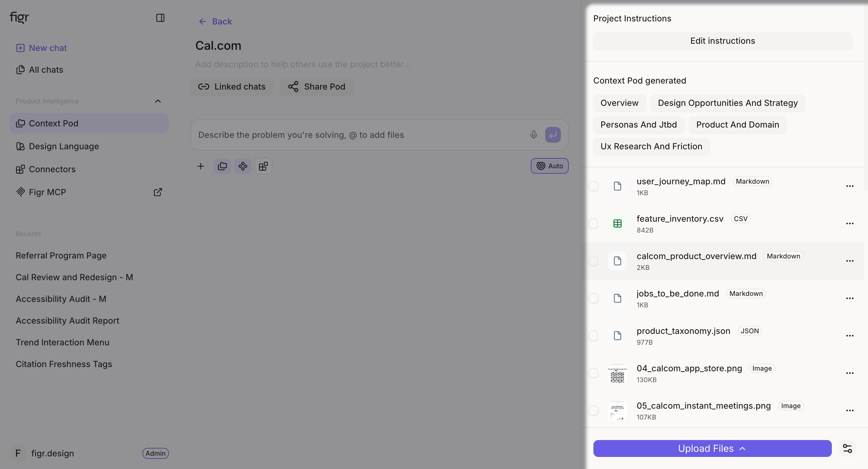Open recent chat Trend Interaction Menu

coord(62,343)
